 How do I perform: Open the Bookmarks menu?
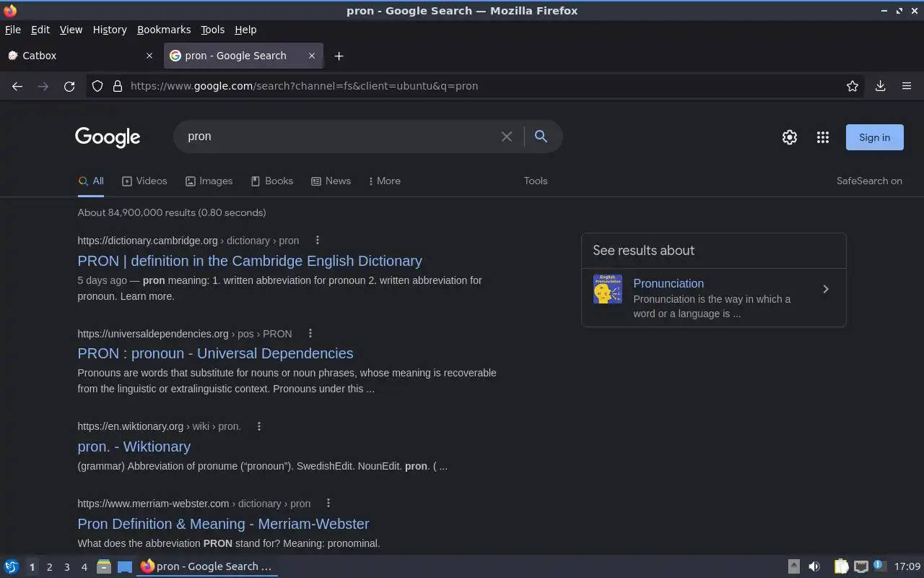pyautogui.click(x=164, y=30)
